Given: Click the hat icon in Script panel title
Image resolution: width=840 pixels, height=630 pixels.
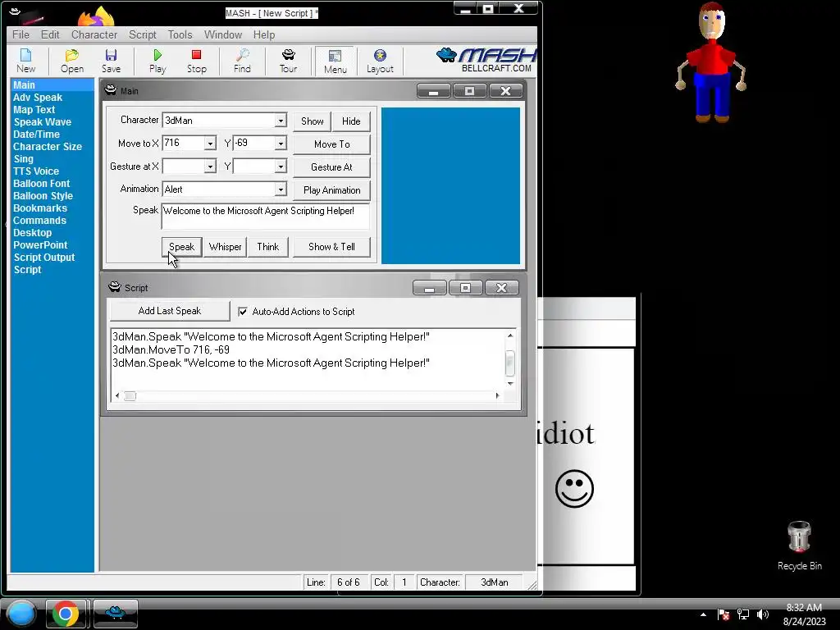Looking at the screenshot, I should click(115, 287).
